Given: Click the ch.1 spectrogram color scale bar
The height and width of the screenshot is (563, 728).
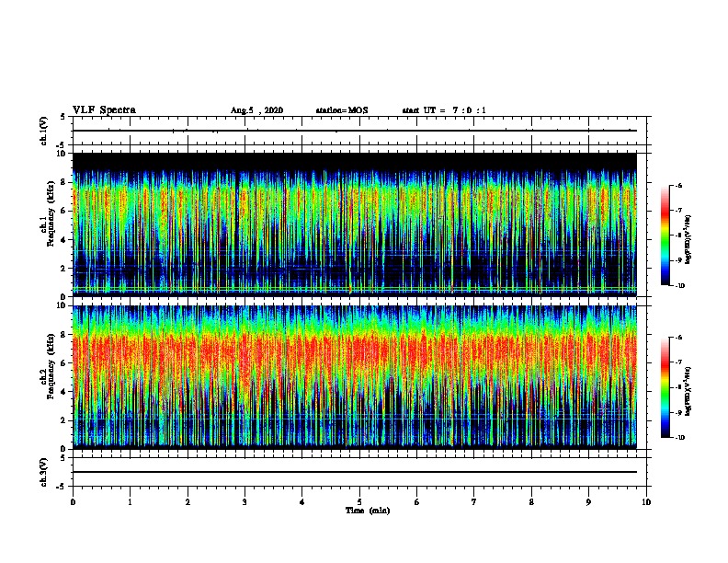Looking at the screenshot, I should pos(665,236).
